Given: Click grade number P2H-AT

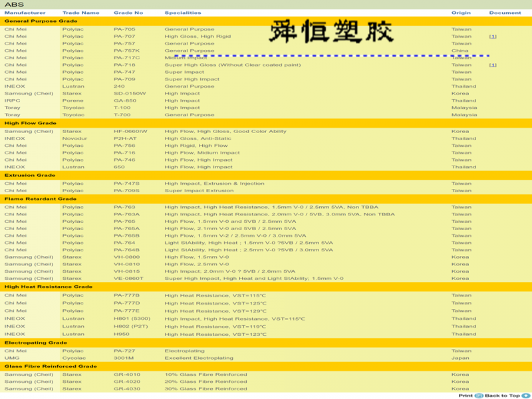Looking at the screenshot, I should click(125, 138).
